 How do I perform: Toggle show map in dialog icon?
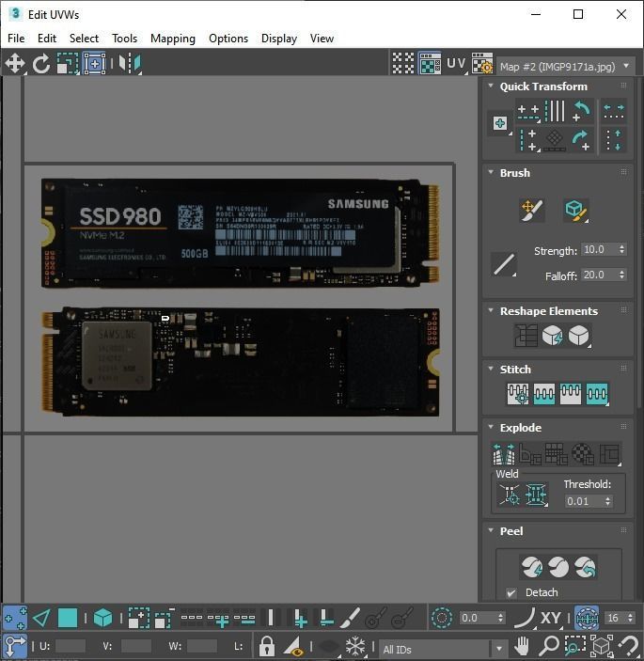[430, 64]
